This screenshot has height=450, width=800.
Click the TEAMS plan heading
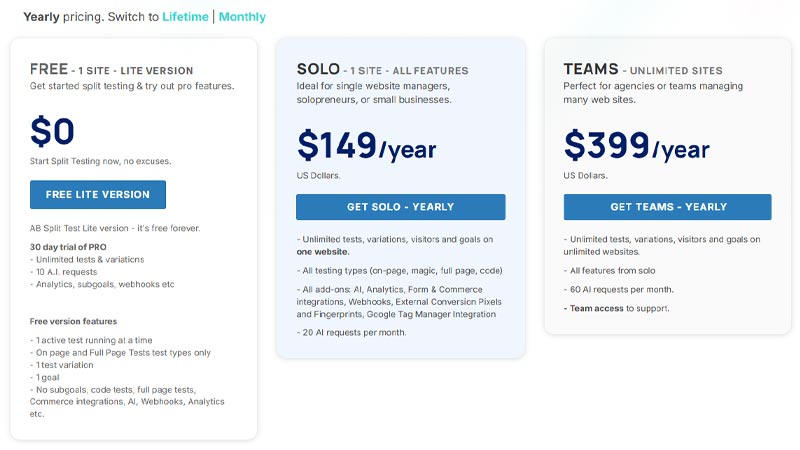click(591, 70)
